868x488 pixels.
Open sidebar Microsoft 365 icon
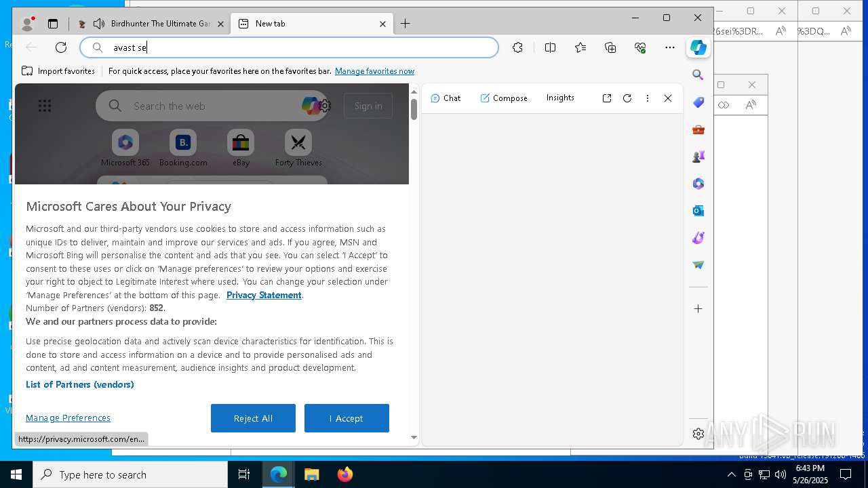pyautogui.click(x=698, y=184)
